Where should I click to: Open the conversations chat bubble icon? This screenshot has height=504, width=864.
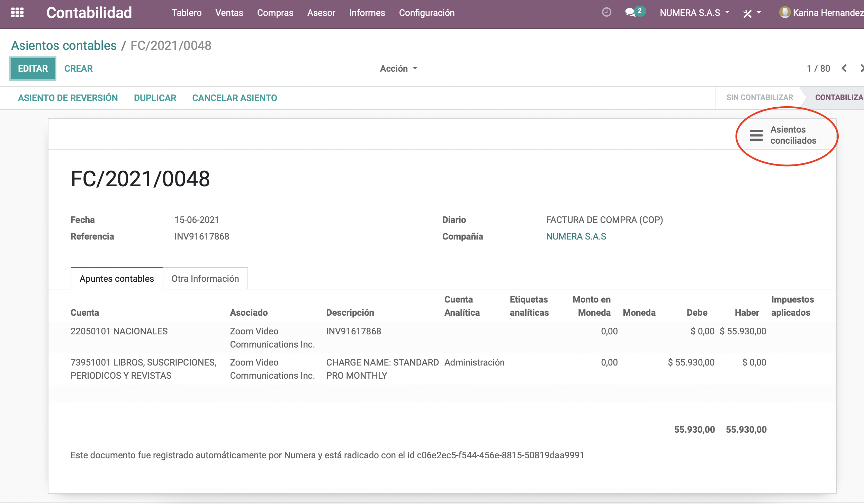(x=630, y=12)
